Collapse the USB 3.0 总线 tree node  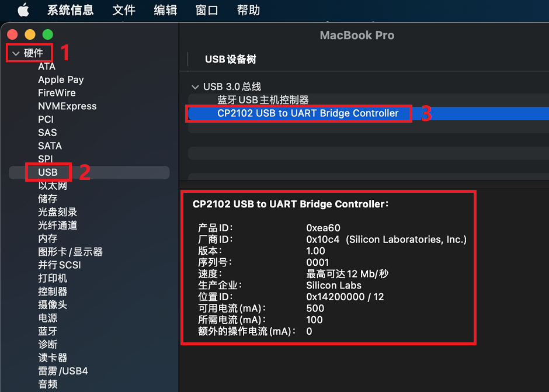[194, 86]
